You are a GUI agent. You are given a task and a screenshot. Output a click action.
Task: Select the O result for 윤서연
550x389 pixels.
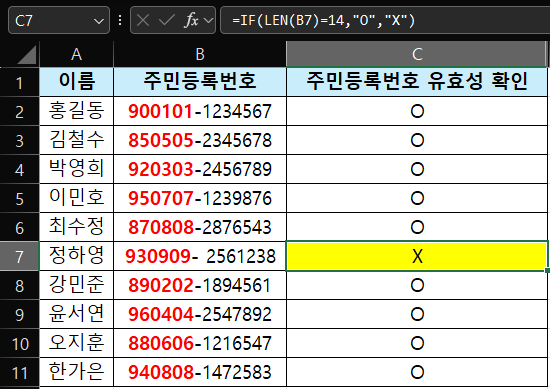[417, 314]
